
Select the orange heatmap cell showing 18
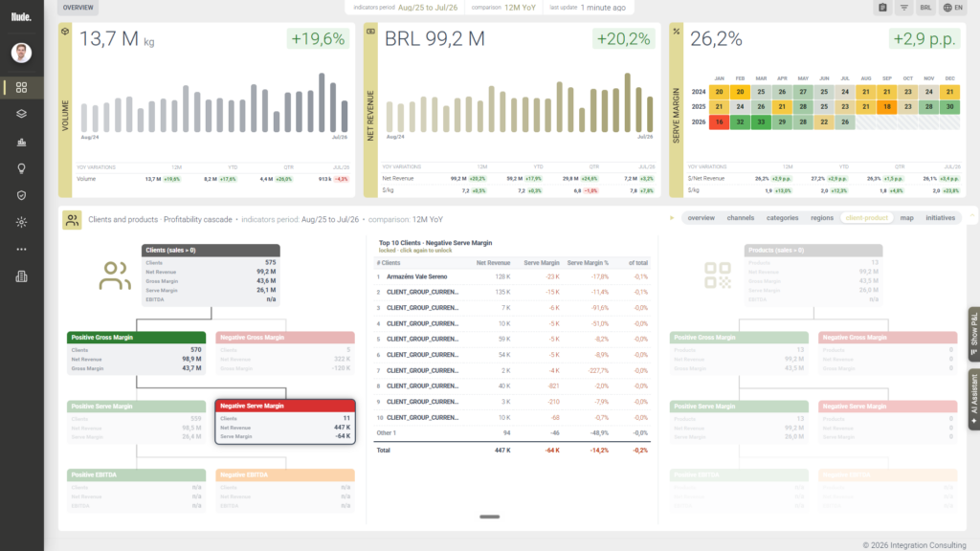point(887,107)
